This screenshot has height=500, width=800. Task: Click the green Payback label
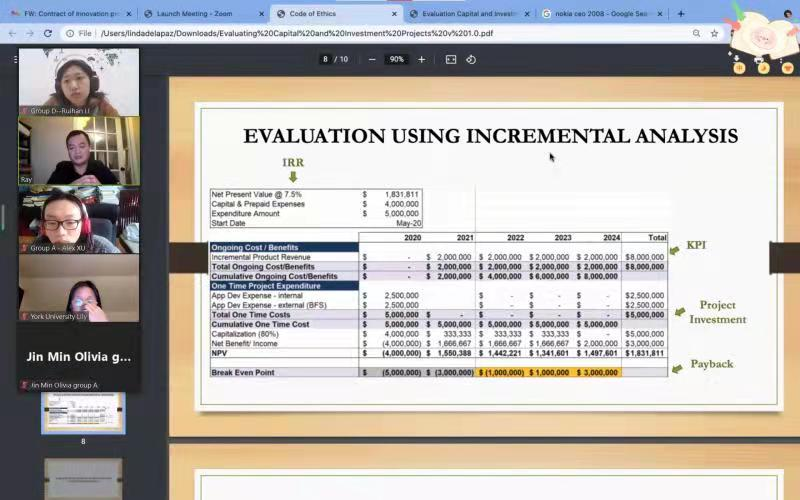coord(712,364)
